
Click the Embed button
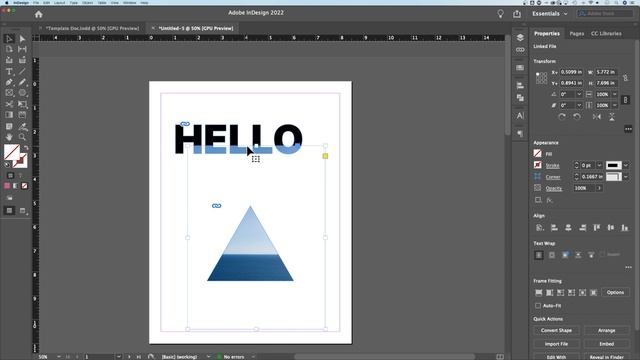607,344
